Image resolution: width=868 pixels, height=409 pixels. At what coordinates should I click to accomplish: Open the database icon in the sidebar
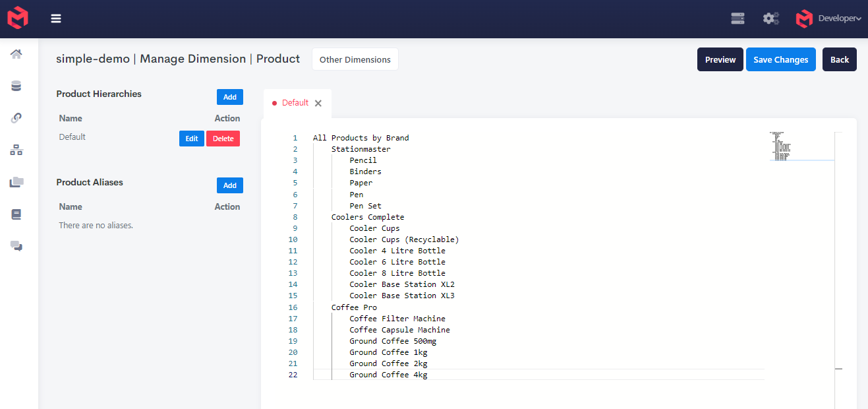[x=16, y=86]
